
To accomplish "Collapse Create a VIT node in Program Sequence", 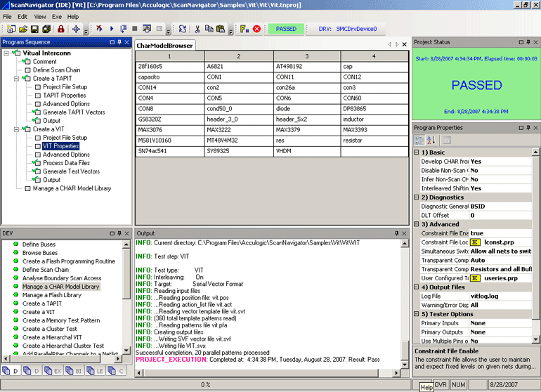I will coord(16,129).
